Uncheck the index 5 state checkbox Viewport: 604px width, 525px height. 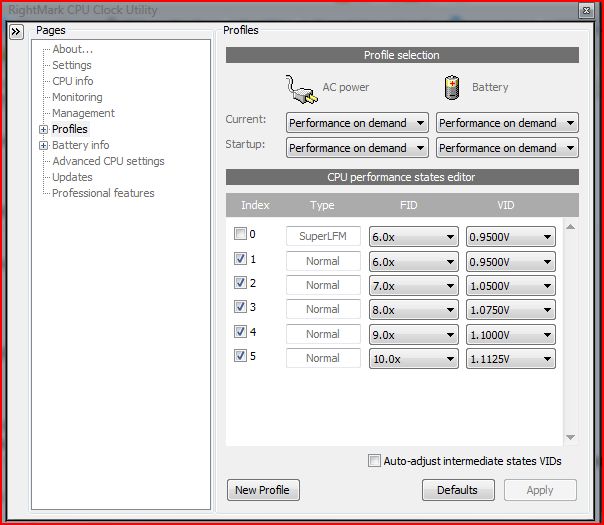point(240,356)
